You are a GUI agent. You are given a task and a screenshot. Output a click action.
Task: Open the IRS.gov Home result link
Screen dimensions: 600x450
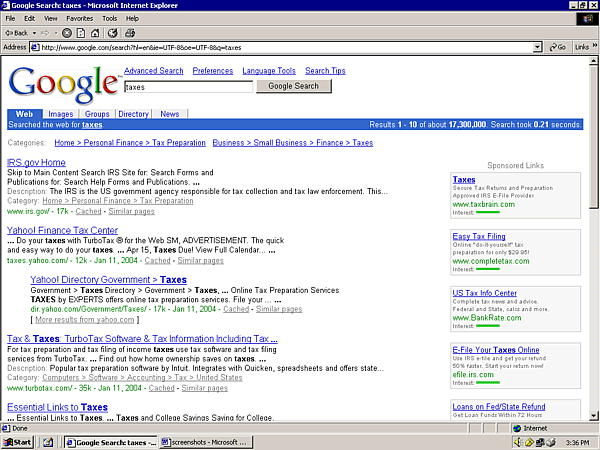tap(36, 162)
